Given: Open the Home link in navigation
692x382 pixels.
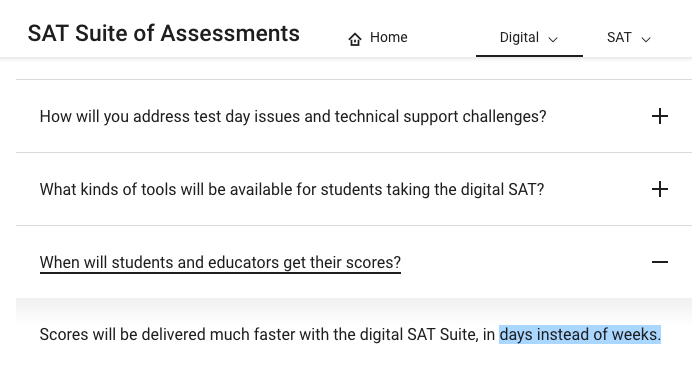Looking at the screenshot, I should (x=378, y=38).
